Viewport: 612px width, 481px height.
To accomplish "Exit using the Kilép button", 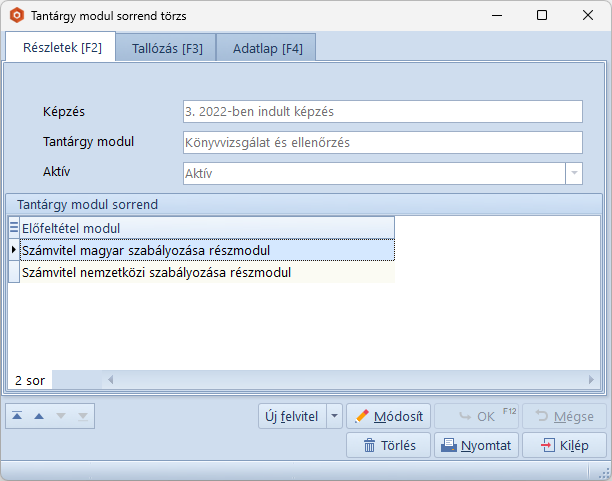I will [564, 445].
